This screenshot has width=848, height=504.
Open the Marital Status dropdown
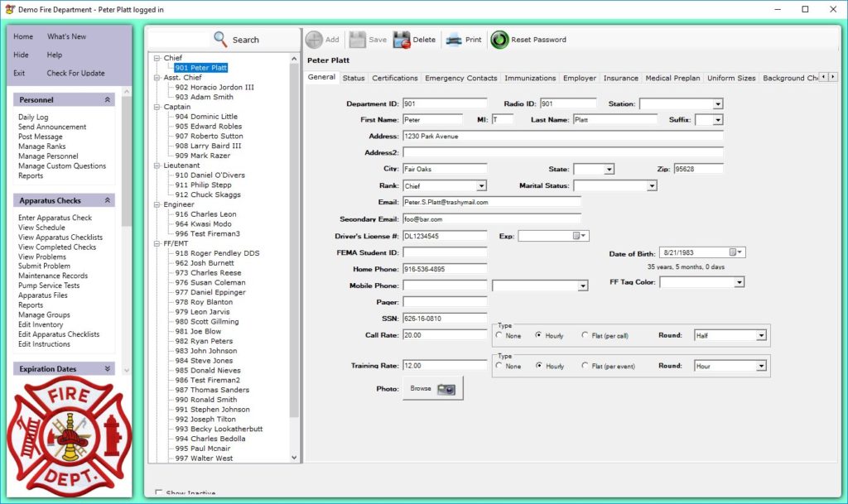click(651, 186)
